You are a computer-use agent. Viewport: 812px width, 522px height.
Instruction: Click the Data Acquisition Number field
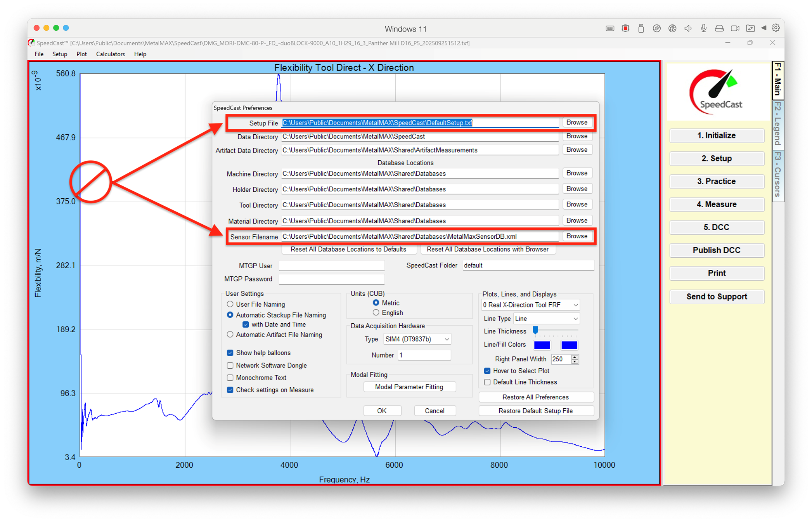(424, 355)
